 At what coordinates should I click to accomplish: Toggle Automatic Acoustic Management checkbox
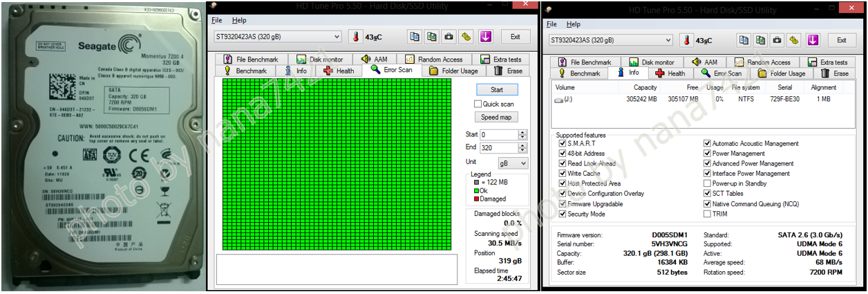click(x=707, y=143)
